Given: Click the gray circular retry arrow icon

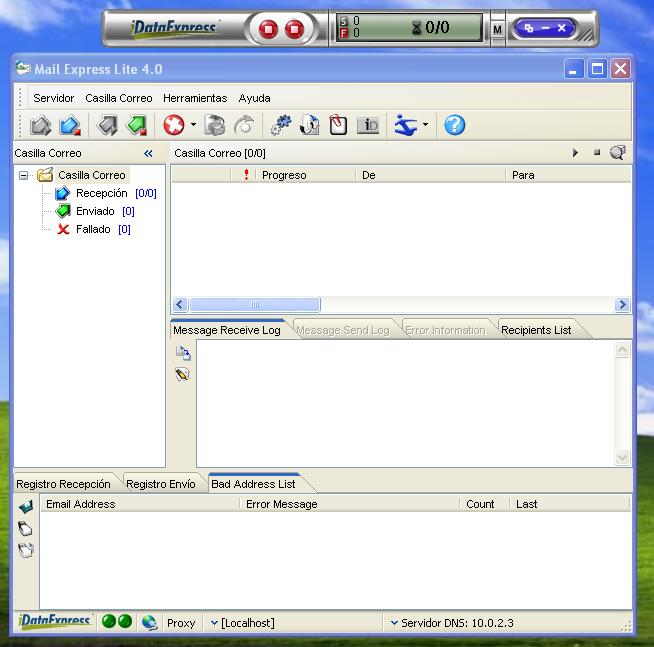Looking at the screenshot, I should pyautogui.click(x=244, y=126).
